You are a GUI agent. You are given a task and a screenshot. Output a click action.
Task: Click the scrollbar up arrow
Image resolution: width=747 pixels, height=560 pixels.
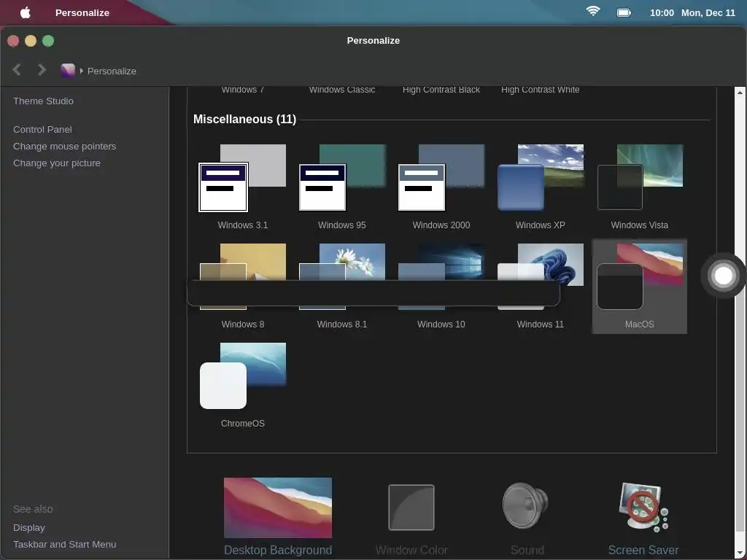pos(740,93)
